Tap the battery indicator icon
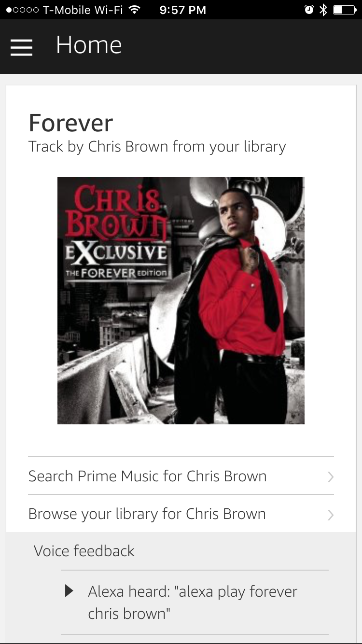 click(345, 10)
